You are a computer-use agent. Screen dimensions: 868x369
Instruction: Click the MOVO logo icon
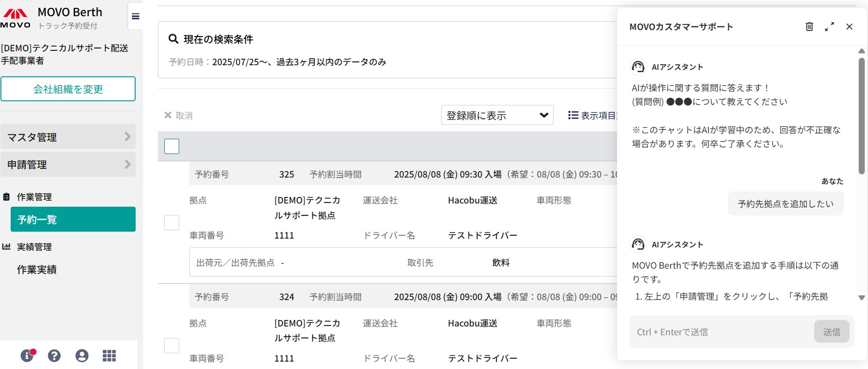(x=15, y=18)
